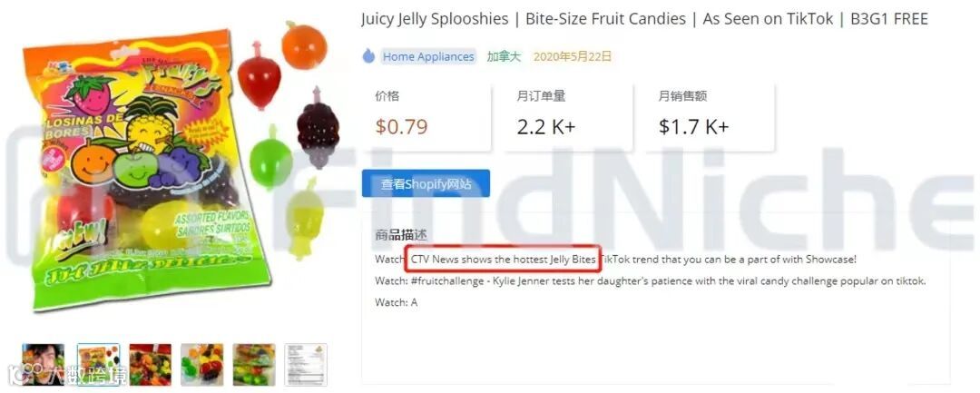Click the blue flame icon beside Home Appliances
Viewport: 980px width, 393px height.
[x=368, y=56]
